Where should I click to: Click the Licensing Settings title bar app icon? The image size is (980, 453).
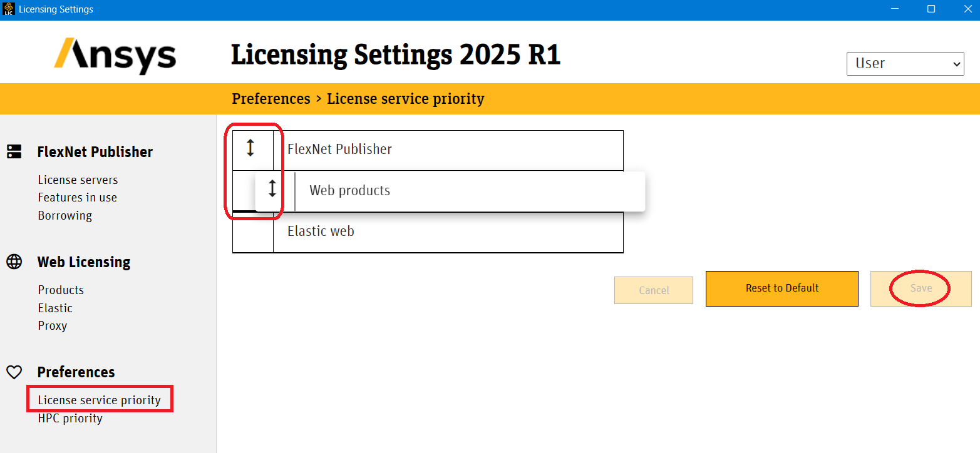pos(9,9)
